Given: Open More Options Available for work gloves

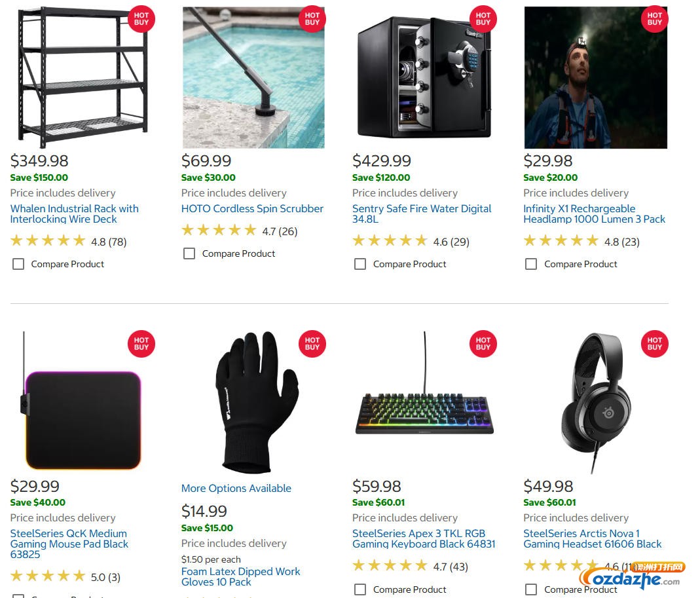Looking at the screenshot, I should 236,488.
